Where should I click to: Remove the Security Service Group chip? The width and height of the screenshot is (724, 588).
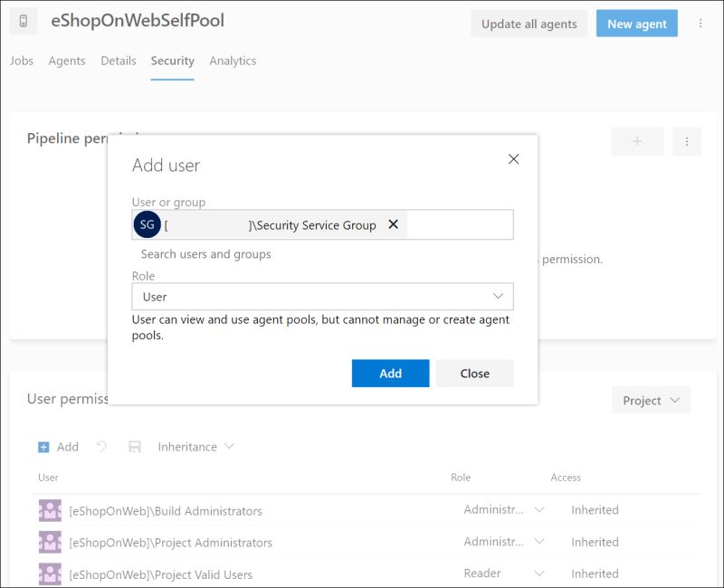tap(393, 224)
